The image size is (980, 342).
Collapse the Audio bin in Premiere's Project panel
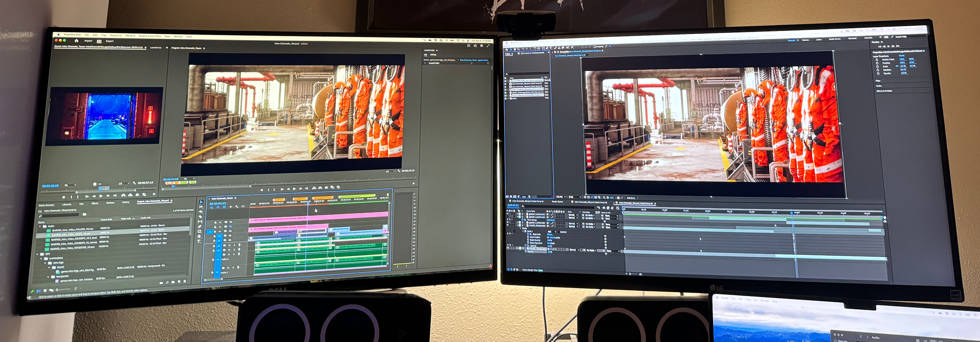point(40,226)
